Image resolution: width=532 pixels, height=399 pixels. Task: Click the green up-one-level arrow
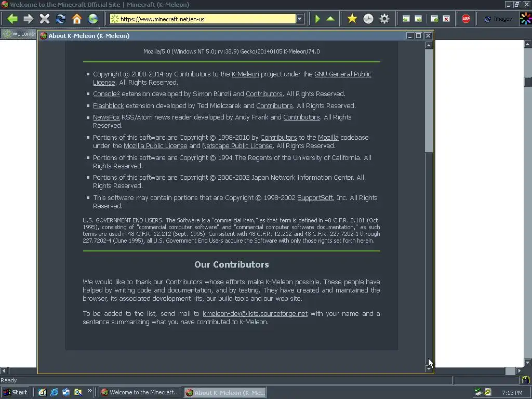330,19
